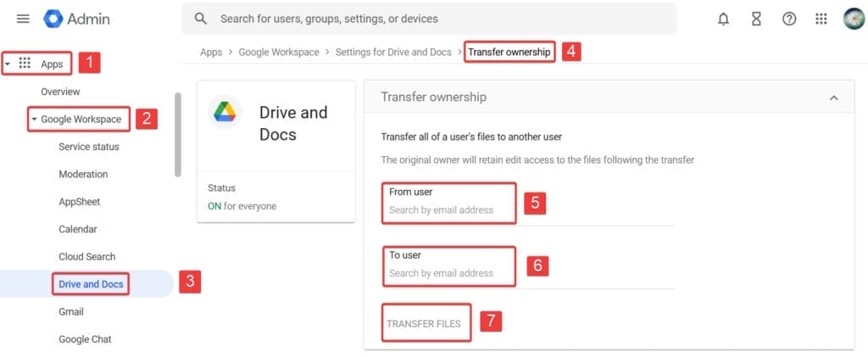Select Drive and Docs in the sidebar
Image resolution: width=868 pixels, height=357 pixels.
tap(91, 284)
